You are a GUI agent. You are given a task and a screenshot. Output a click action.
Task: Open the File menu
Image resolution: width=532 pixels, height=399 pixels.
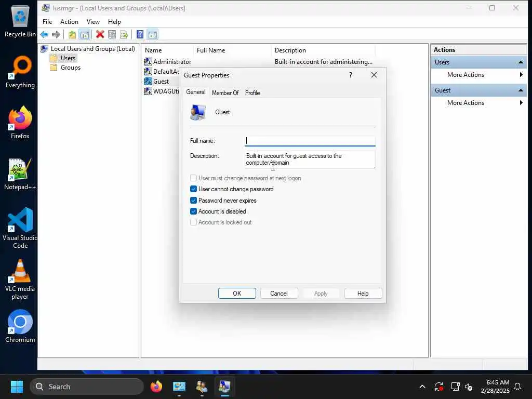(x=47, y=22)
